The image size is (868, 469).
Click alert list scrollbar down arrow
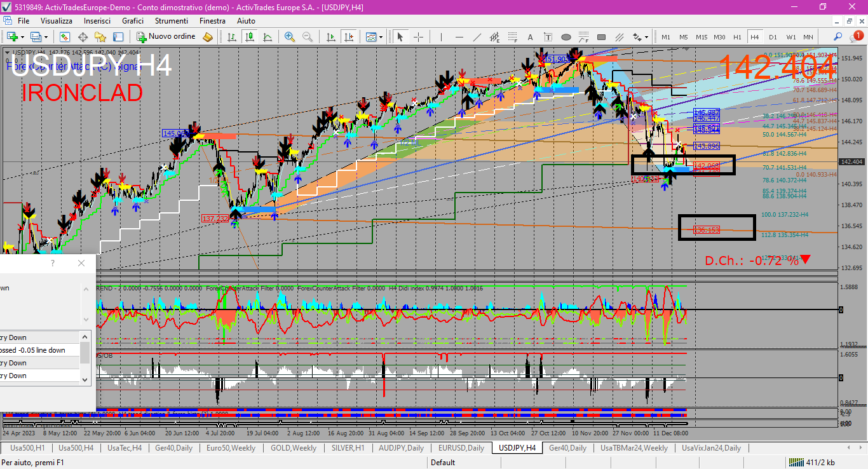tap(85, 379)
